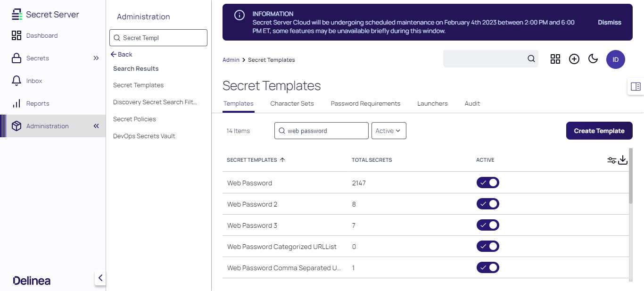The height and width of the screenshot is (291, 644).
Task: Dismiss the maintenance information banner
Action: [610, 22]
